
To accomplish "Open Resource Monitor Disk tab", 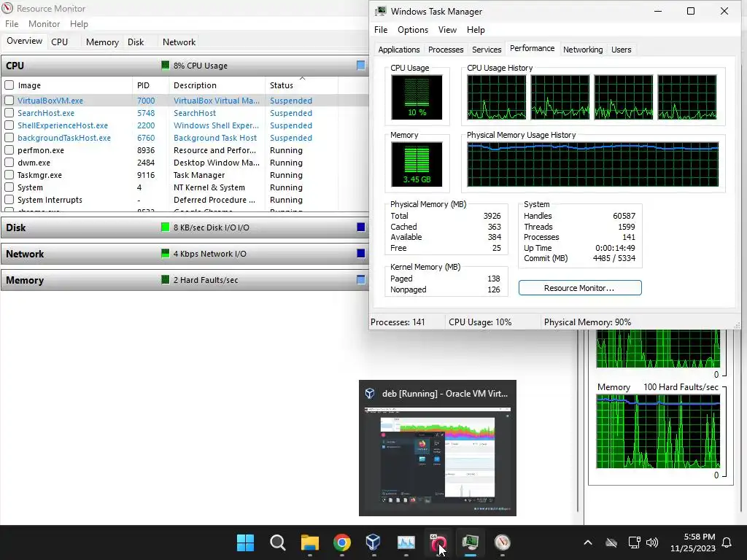I will click(x=136, y=42).
